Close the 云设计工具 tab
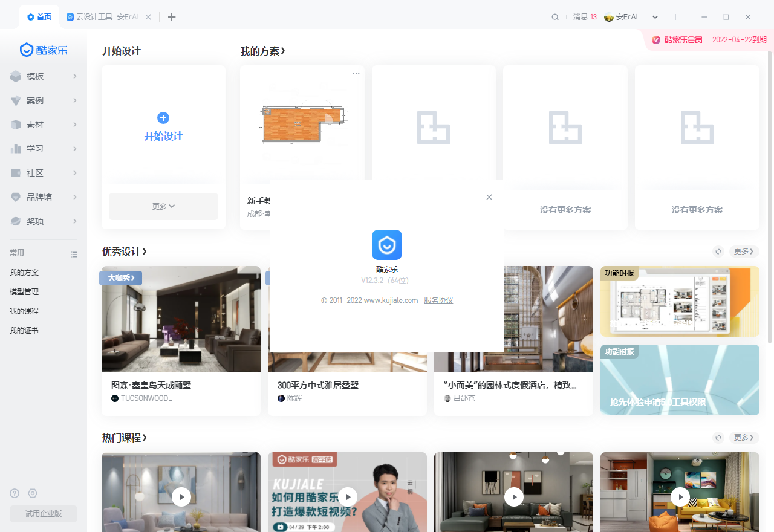 click(148, 17)
